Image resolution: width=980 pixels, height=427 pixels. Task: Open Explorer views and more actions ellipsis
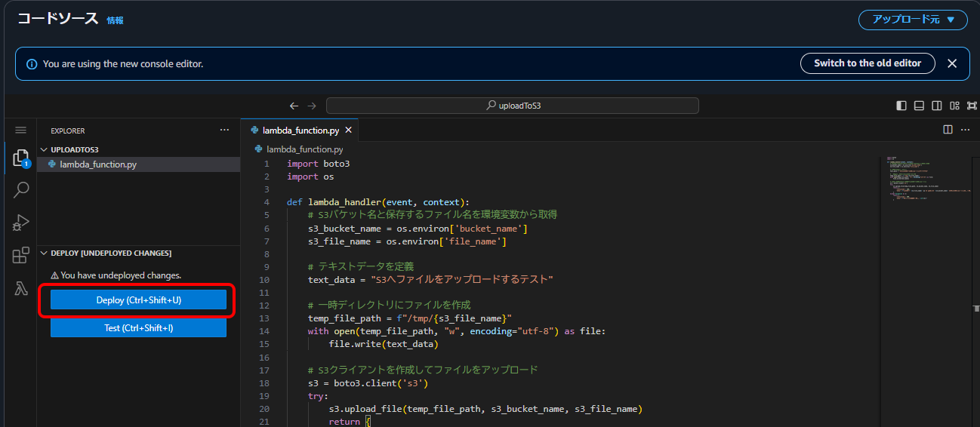(224, 130)
